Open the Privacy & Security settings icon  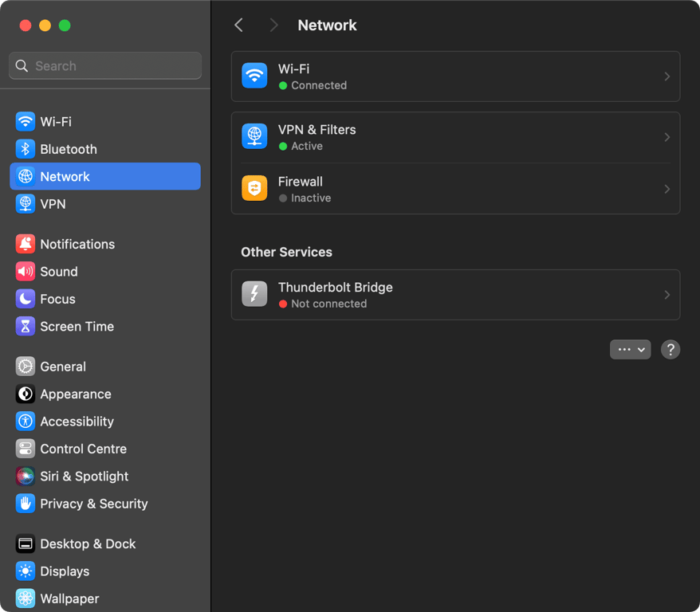[x=25, y=504]
